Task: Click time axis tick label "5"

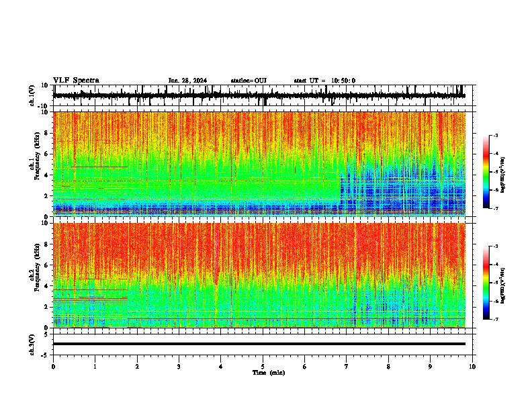Action: tap(263, 367)
